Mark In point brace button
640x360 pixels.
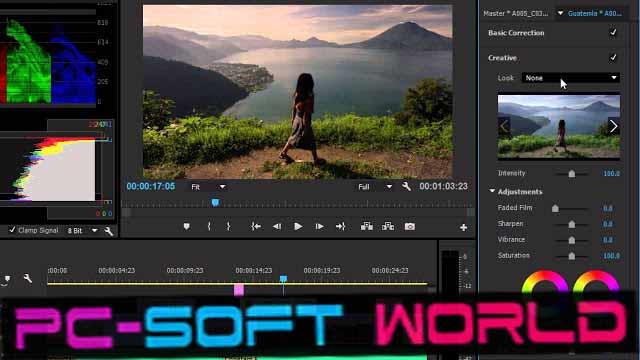(x=209, y=226)
